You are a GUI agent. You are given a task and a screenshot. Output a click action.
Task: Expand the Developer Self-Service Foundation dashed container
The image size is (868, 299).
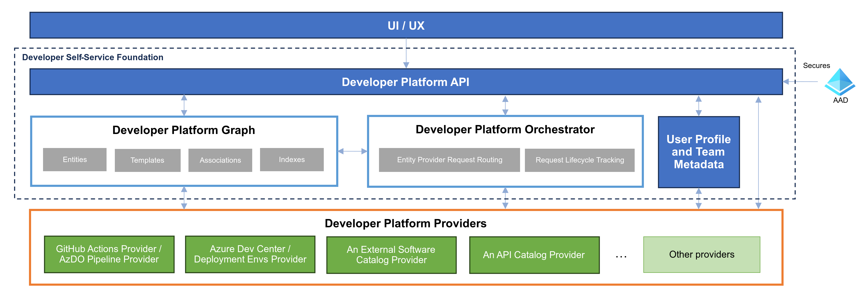pyautogui.click(x=92, y=57)
